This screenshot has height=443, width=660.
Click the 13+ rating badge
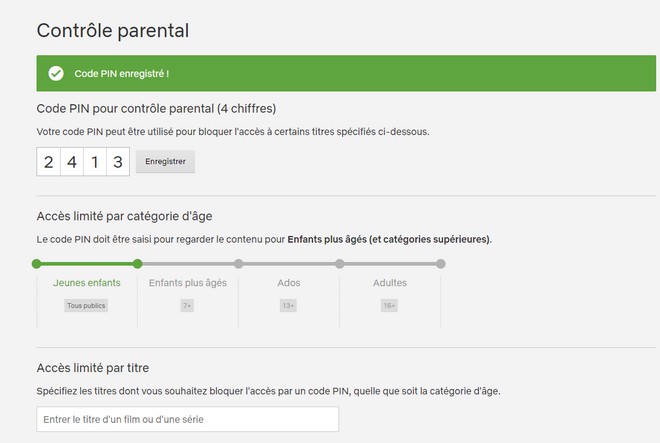(289, 305)
